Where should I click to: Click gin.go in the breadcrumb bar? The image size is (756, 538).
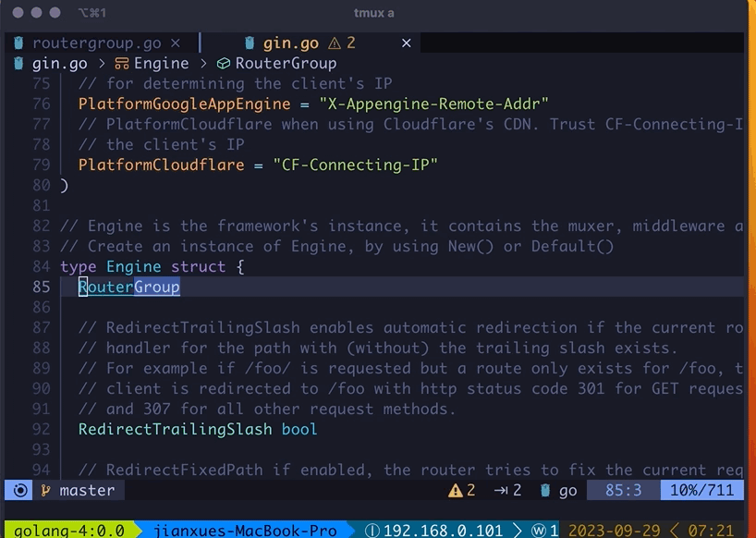tap(60, 64)
